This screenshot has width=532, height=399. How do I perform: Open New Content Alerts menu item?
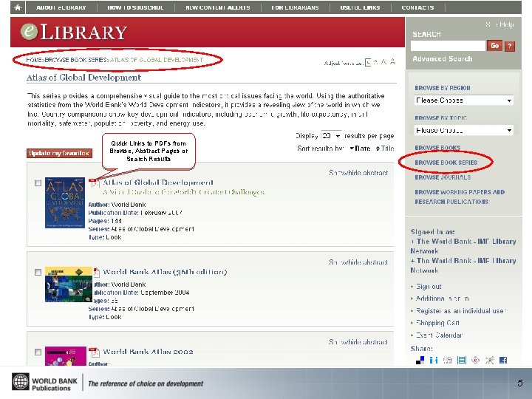point(218,7)
